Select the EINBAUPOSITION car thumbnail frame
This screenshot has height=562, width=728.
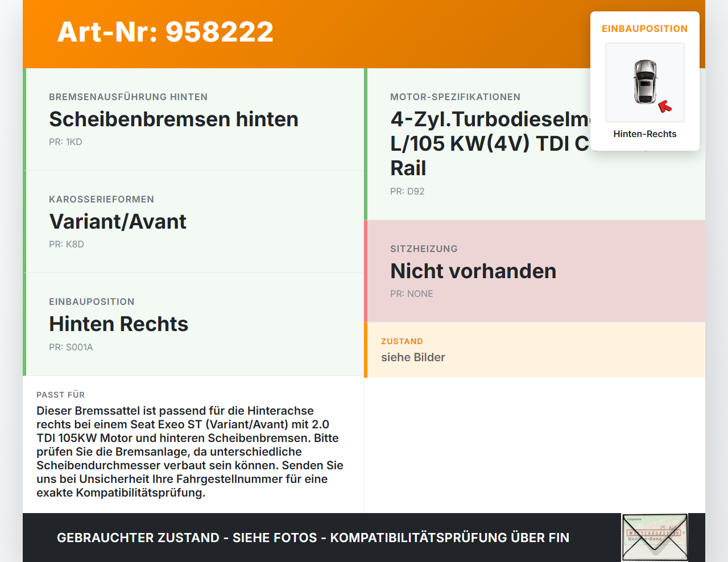click(644, 82)
